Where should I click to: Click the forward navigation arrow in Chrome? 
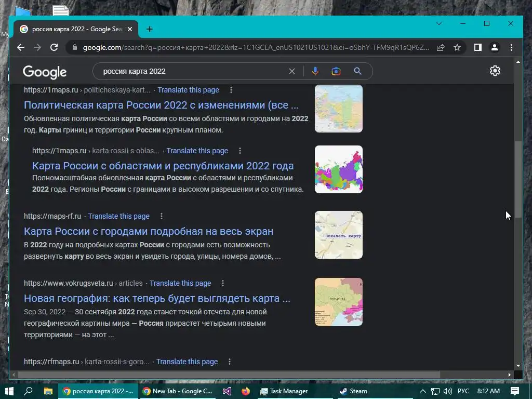click(x=37, y=47)
